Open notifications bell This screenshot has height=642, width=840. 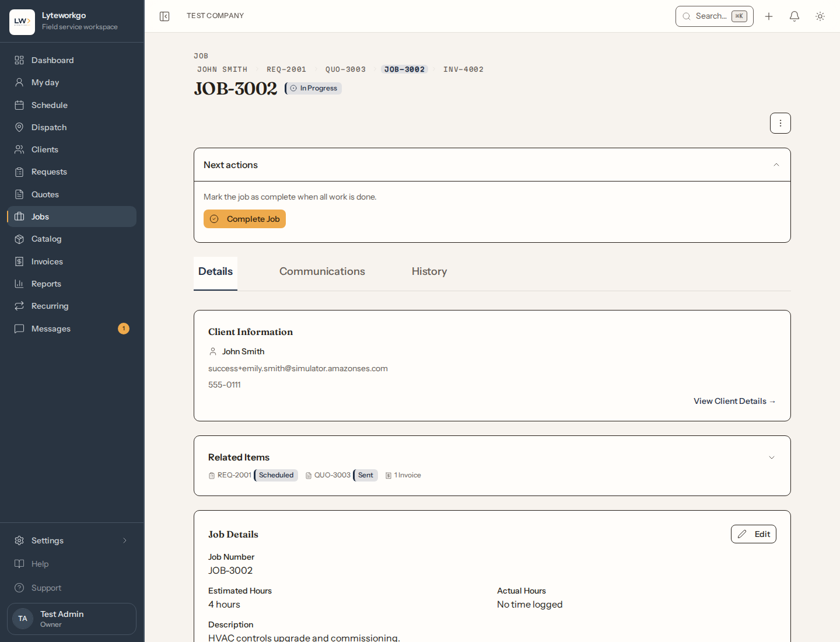[x=794, y=16]
